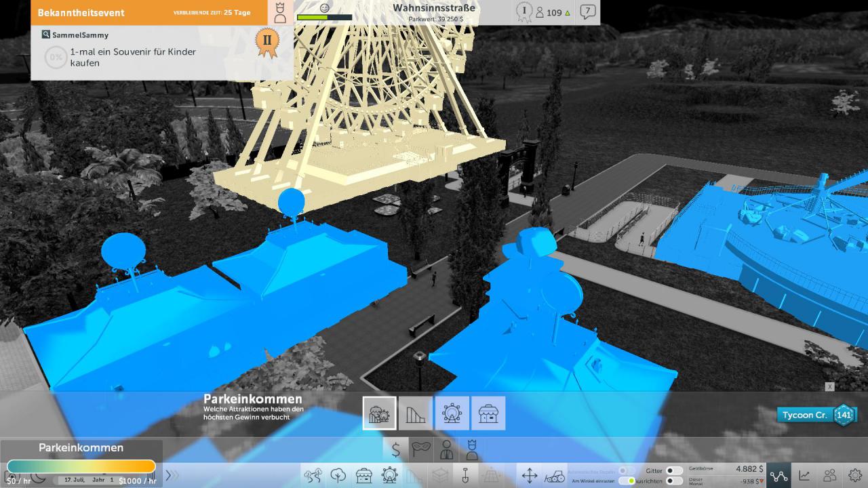Open the grid terrain tool
Viewport: 868px width, 488px height.
(492, 475)
